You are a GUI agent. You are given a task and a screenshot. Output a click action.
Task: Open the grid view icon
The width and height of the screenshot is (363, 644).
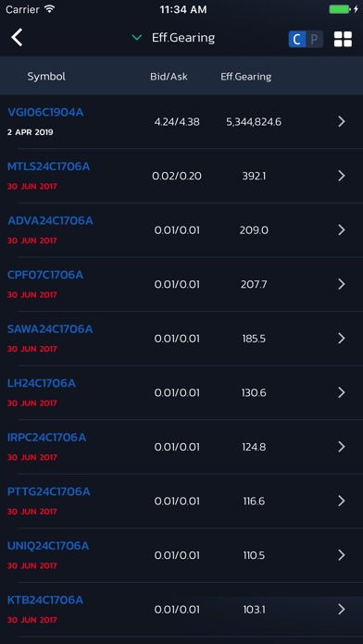coord(343,40)
